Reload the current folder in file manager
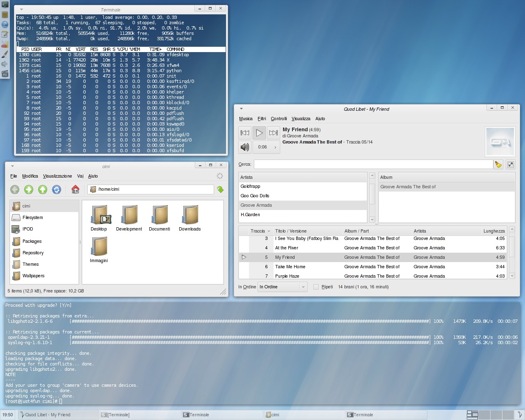 pos(57,189)
